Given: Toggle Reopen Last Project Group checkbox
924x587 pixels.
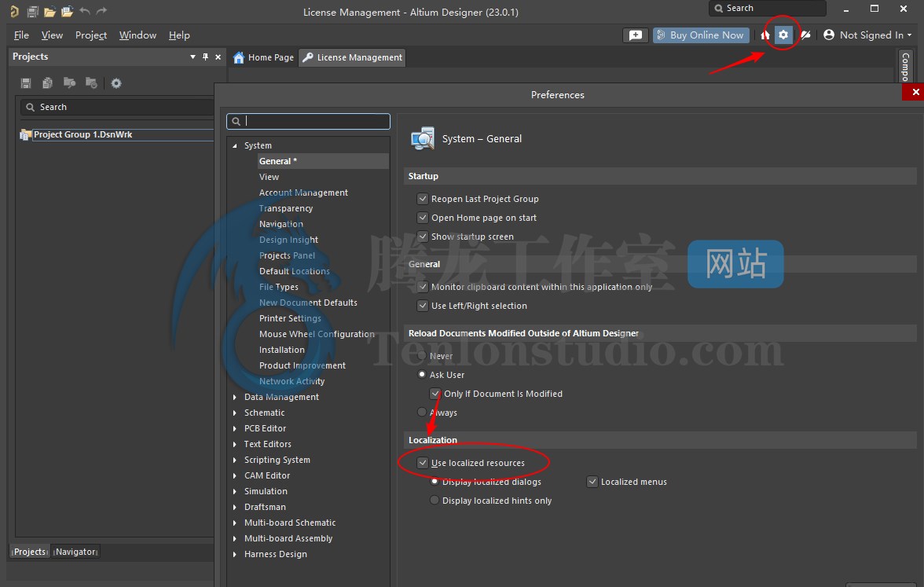Looking at the screenshot, I should [422, 199].
